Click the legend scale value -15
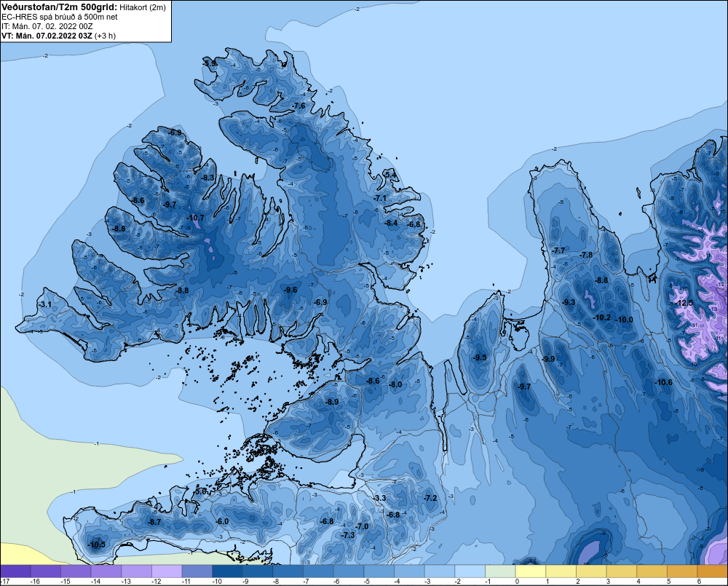The image size is (728, 586). click(66, 582)
